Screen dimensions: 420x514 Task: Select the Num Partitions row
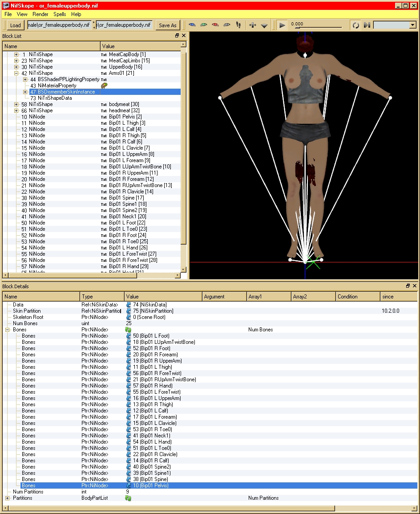210,492
